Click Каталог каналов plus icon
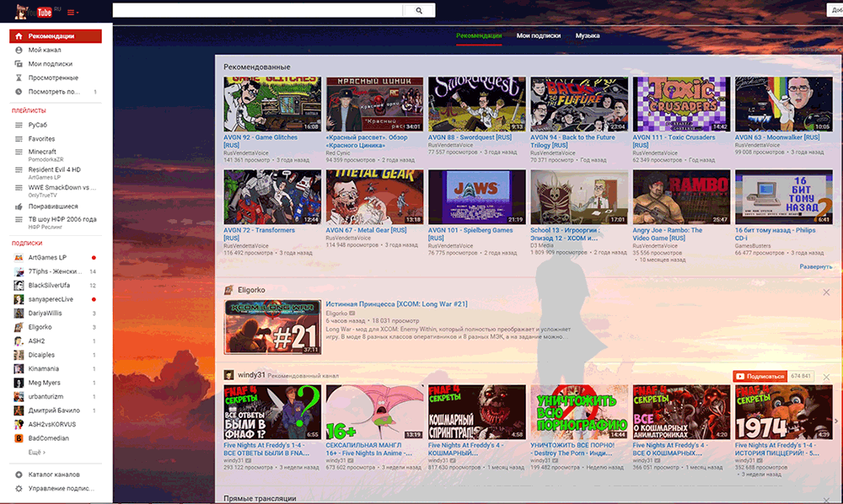 click(19, 475)
